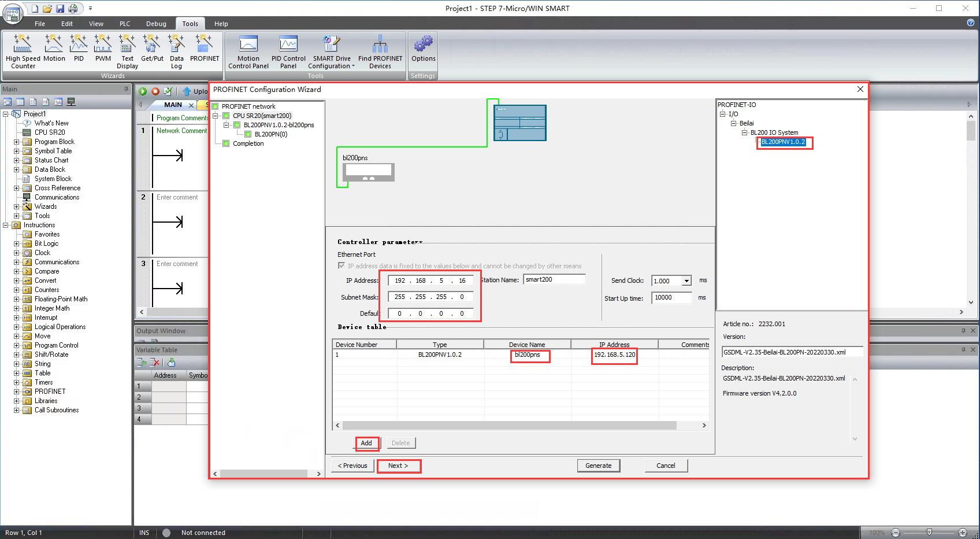
Task: Open the High Speed Counter wizard
Action: pos(23,51)
